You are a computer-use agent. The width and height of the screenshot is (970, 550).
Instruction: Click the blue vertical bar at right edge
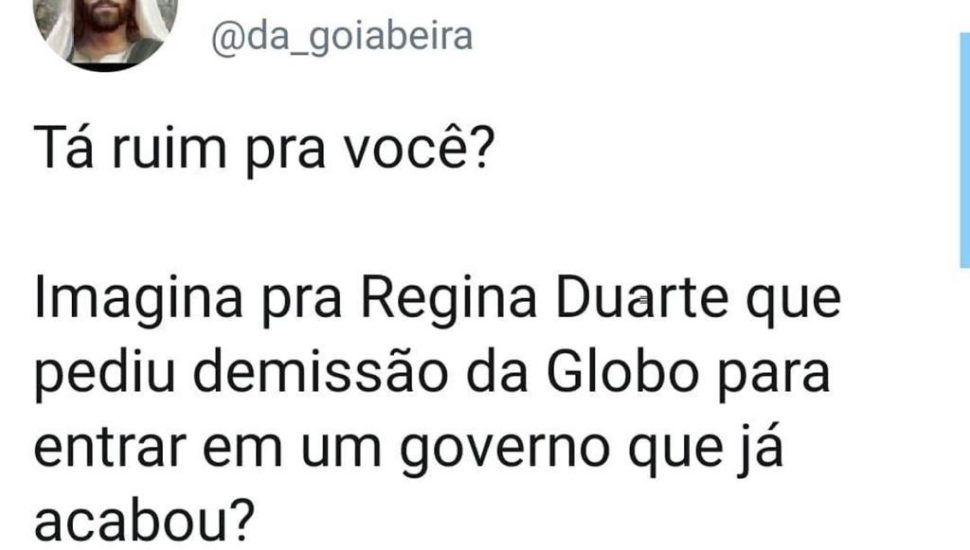[x=964, y=150]
